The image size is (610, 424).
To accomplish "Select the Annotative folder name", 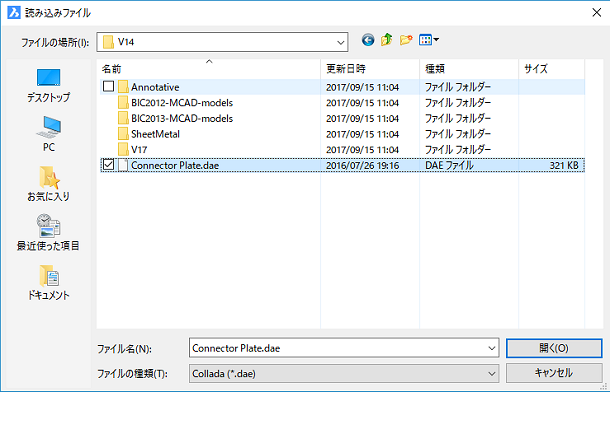I will coord(155,87).
